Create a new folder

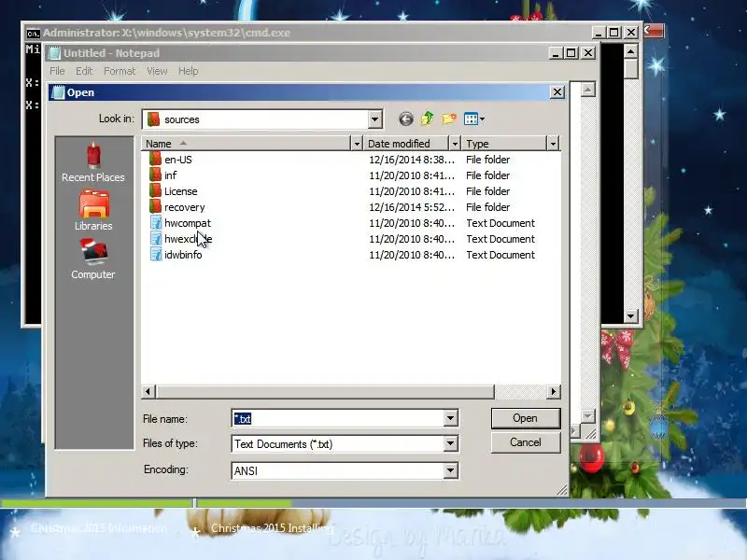449,119
